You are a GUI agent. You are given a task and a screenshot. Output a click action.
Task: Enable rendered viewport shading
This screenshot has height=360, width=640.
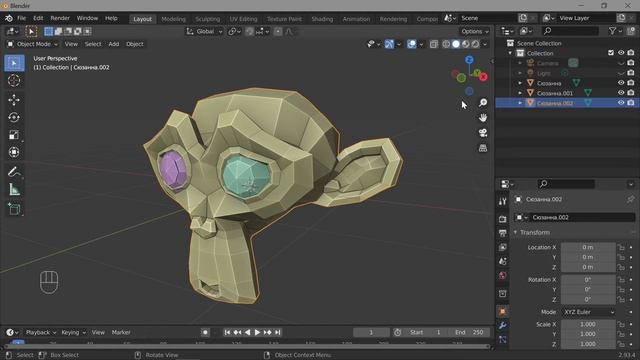(476, 44)
